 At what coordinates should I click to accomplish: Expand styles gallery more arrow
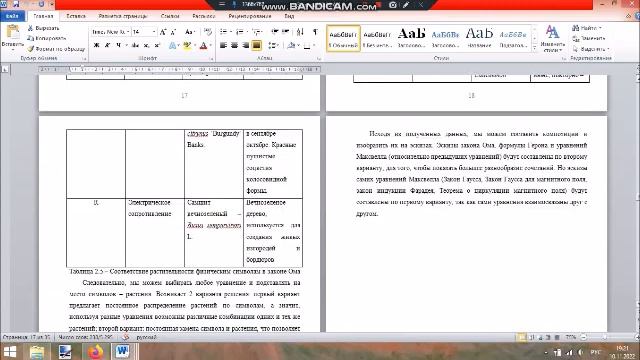click(x=535, y=48)
